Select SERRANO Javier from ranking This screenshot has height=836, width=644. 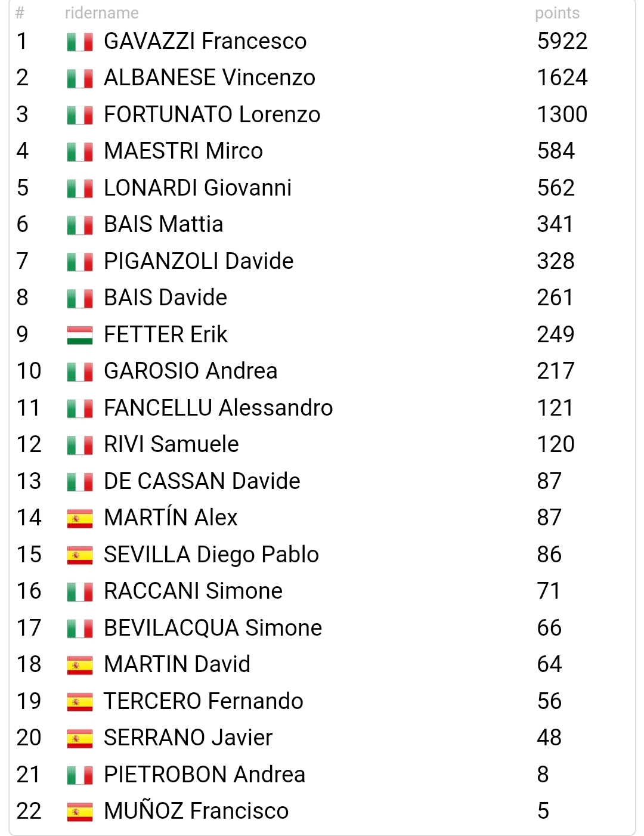(x=188, y=738)
